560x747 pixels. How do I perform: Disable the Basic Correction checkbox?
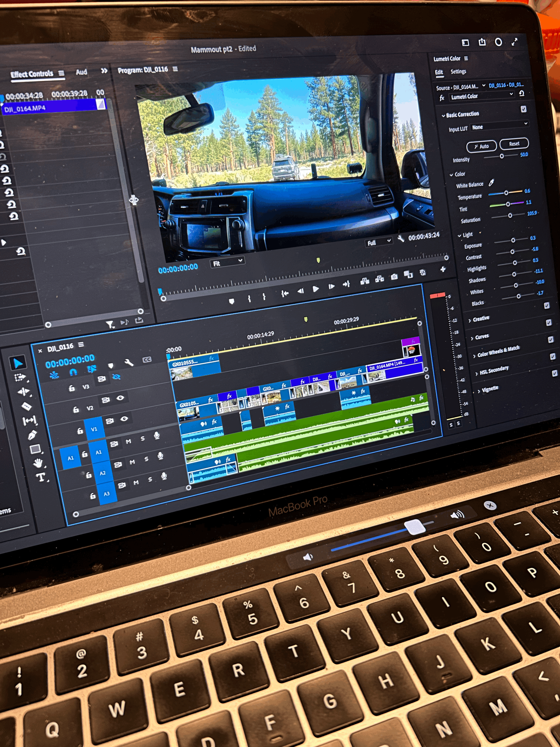[x=523, y=109]
